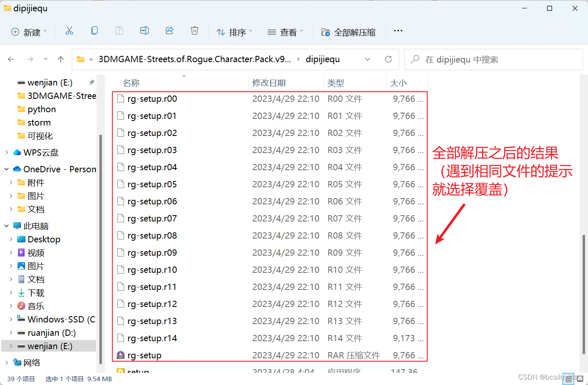588x385 pixels.
Task: Click the Share icon in toolbar
Action: point(169,30)
